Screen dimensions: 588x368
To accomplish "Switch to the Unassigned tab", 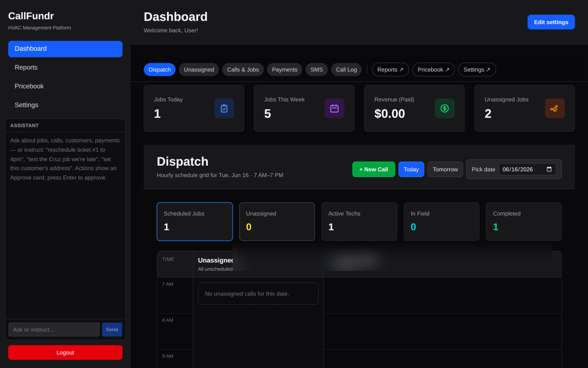I will tap(199, 70).
